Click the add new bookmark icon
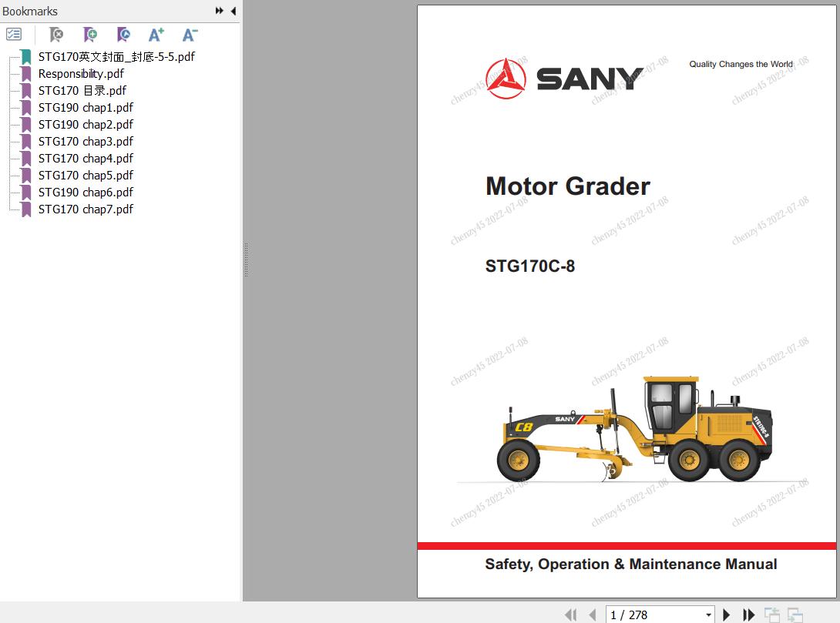This screenshot has height=623, width=840. [90, 35]
